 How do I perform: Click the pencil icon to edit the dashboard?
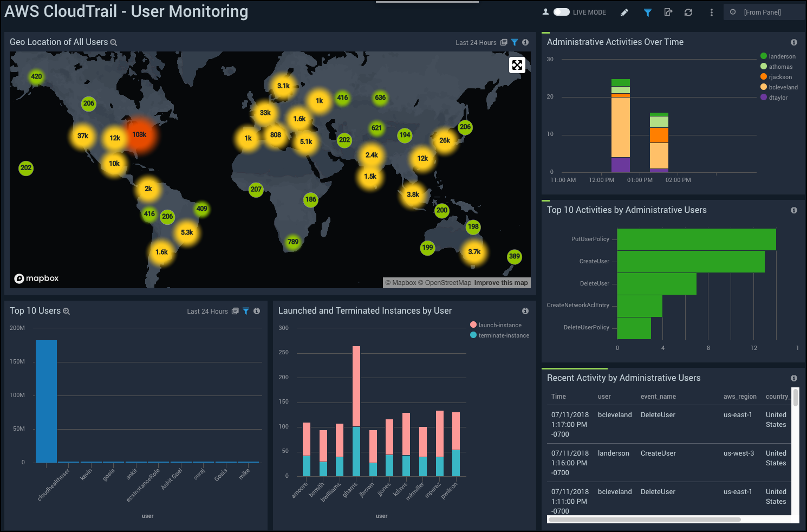click(x=624, y=11)
